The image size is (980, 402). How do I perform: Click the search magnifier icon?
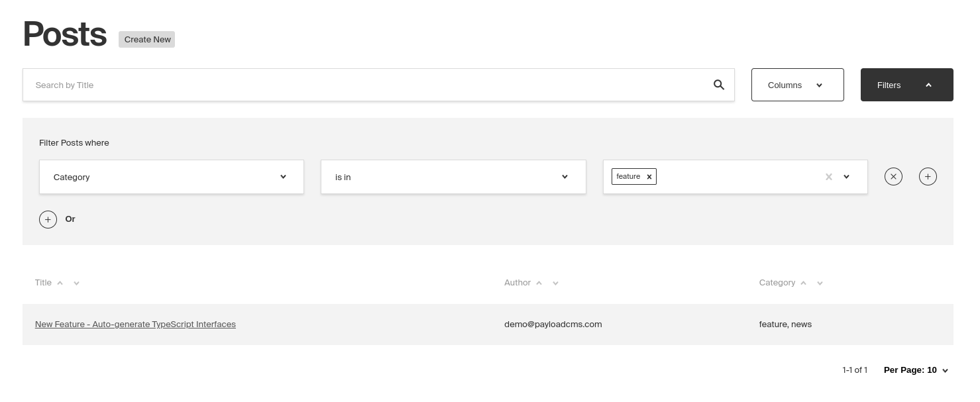pyautogui.click(x=719, y=85)
